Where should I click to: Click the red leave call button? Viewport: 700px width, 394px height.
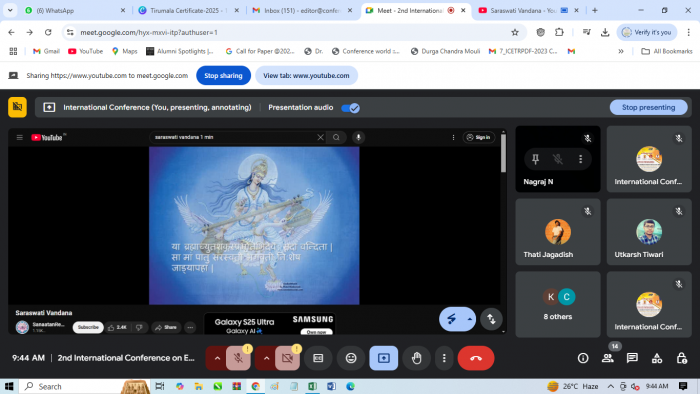click(x=476, y=358)
